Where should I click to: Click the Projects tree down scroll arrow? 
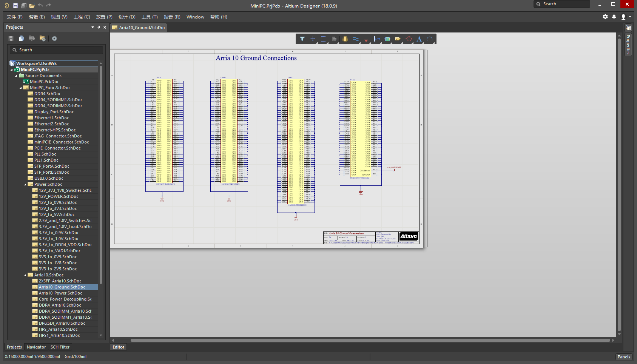pyautogui.click(x=101, y=335)
